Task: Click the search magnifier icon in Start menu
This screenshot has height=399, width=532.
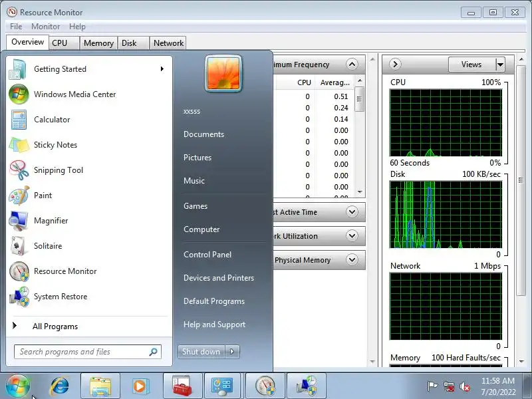Action: click(153, 352)
